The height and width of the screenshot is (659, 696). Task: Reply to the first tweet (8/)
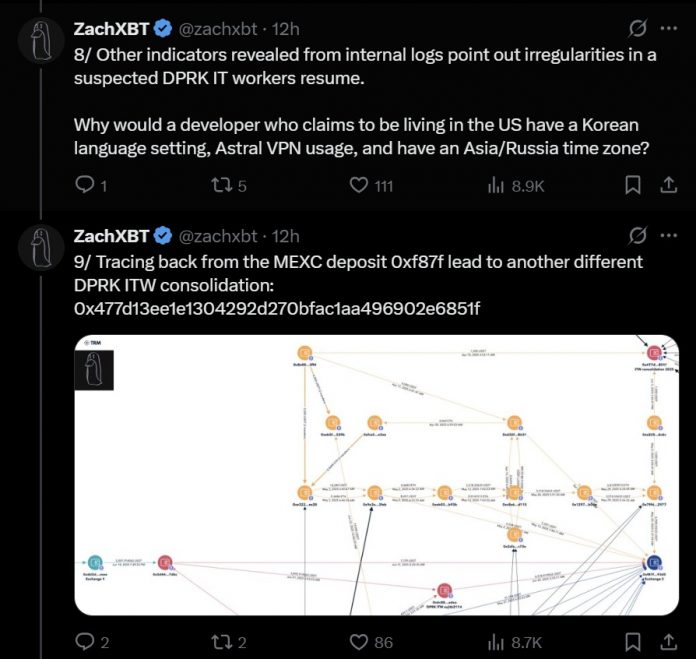[x=85, y=185]
